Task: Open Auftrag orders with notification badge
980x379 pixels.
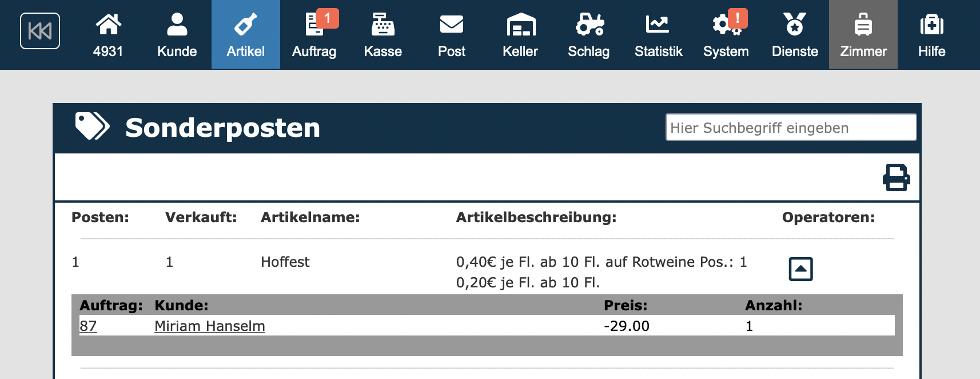Action: (314, 34)
